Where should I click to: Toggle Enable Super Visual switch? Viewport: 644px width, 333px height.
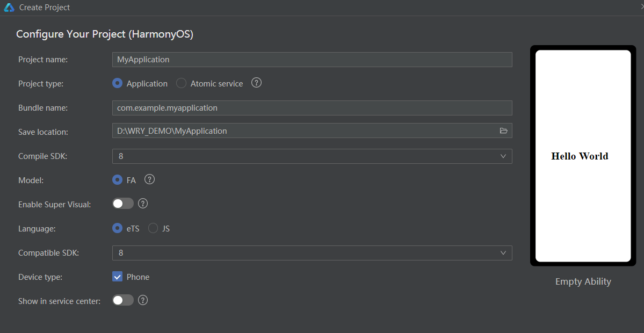tap(123, 203)
